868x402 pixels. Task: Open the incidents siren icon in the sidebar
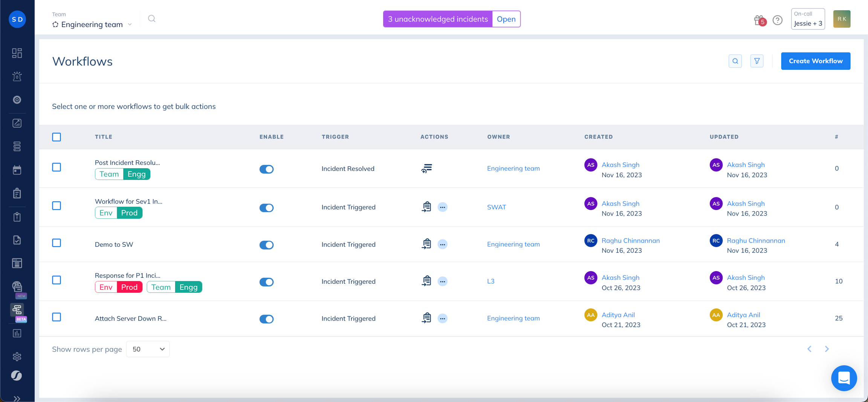point(17,76)
